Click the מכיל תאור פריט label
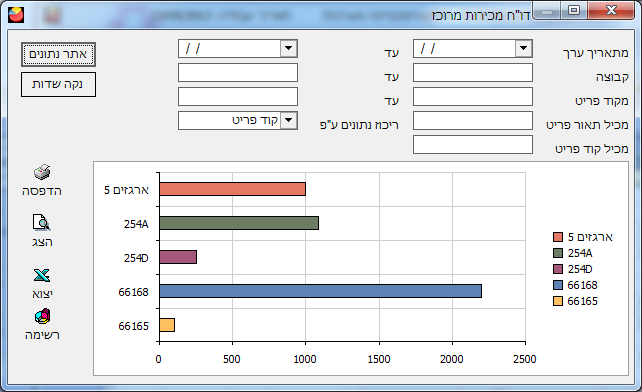 click(x=587, y=125)
